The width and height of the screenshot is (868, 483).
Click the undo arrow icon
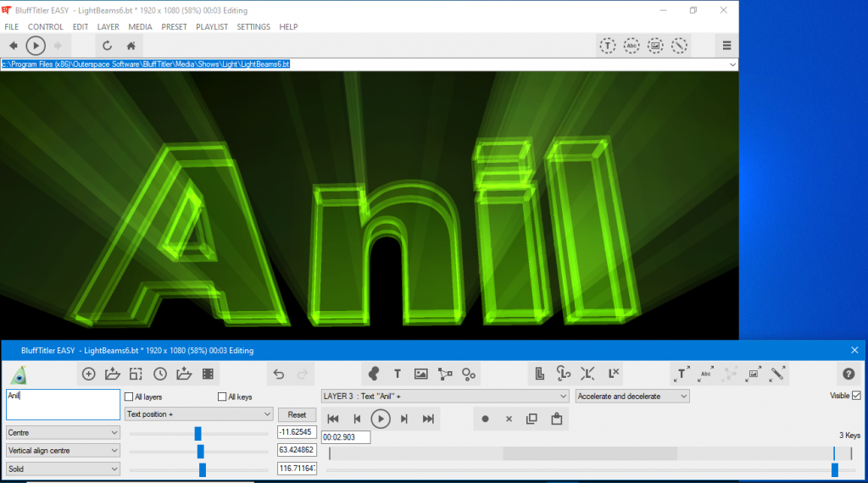tap(279, 374)
